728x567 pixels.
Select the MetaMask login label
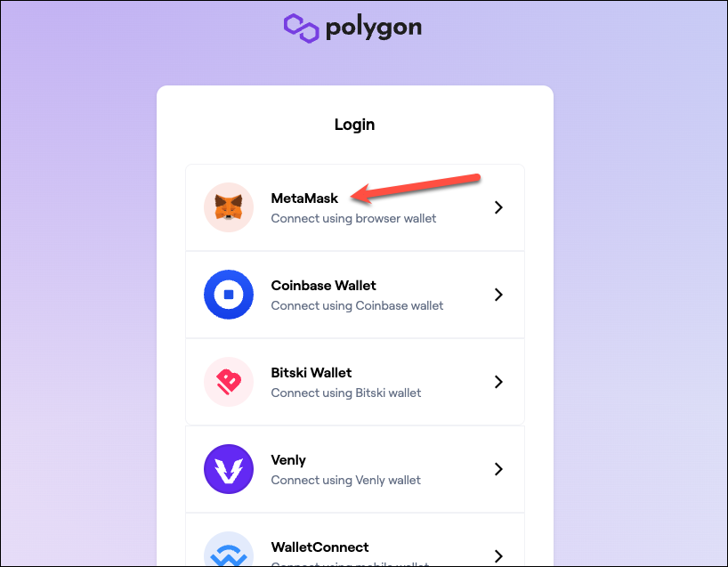304,198
